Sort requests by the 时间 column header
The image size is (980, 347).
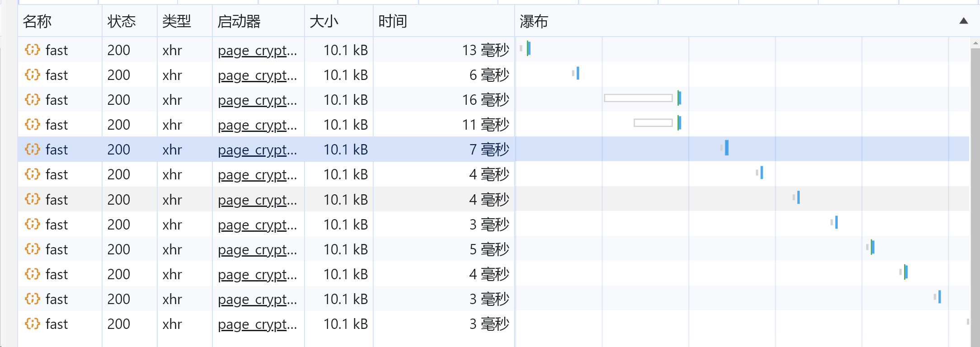click(x=393, y=21)
